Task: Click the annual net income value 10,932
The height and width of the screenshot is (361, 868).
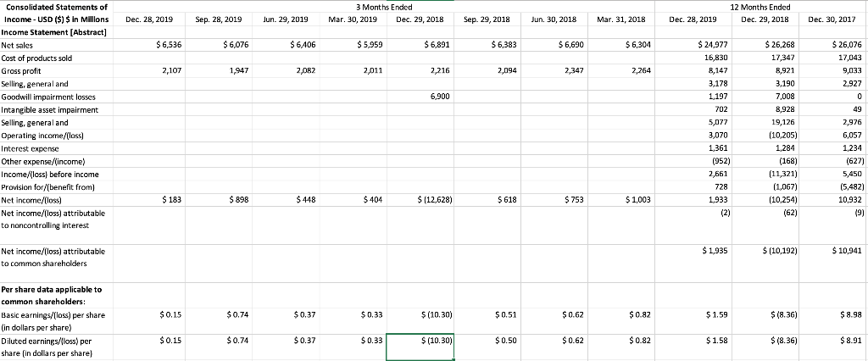Action: pos(850,199)
